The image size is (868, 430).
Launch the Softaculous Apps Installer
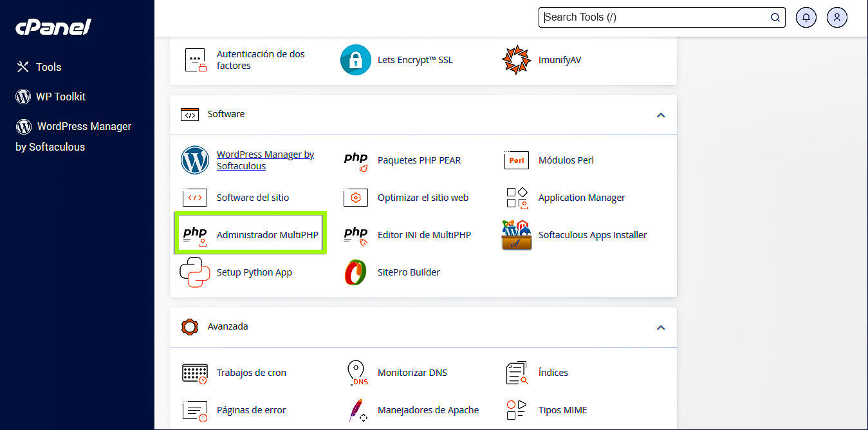593,234
